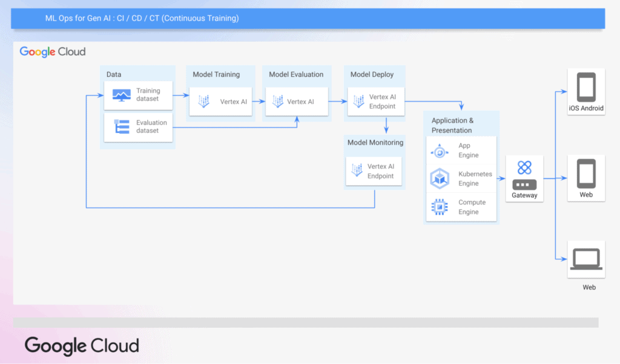
Task: Click the Compute Engine chip icon
Action: (x=440, y=207)
